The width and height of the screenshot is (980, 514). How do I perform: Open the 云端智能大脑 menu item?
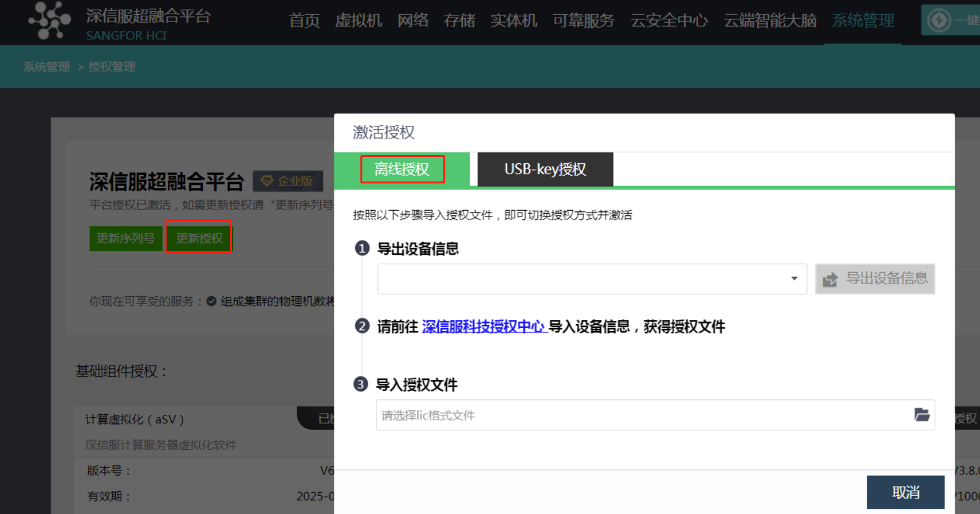tap(770, 21)
